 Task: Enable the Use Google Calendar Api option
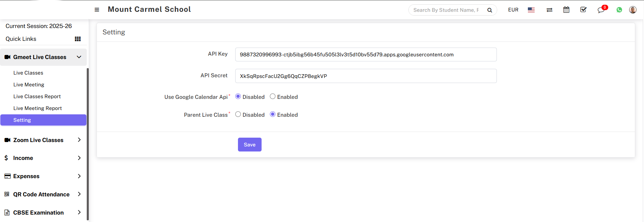273,96
